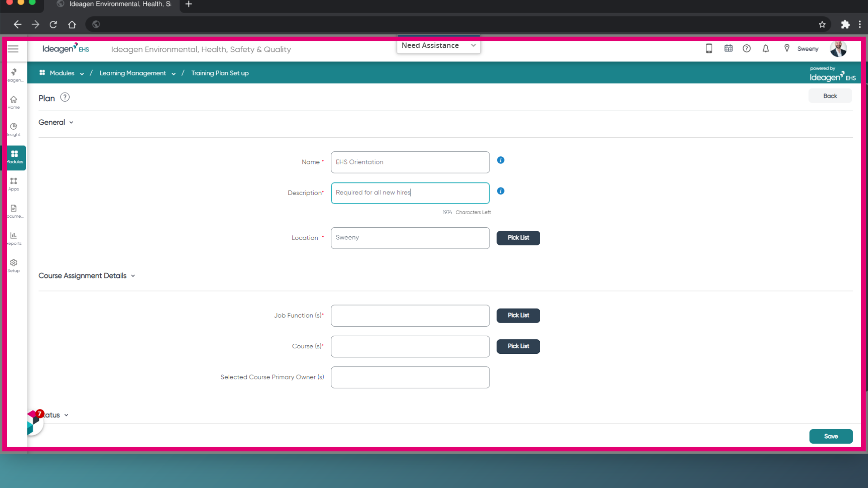Image resolution: width=868 pixels, height=488 pixels.
Task: Open the Ideagen sidebar shortcut icon
Action: pos(14,75)
